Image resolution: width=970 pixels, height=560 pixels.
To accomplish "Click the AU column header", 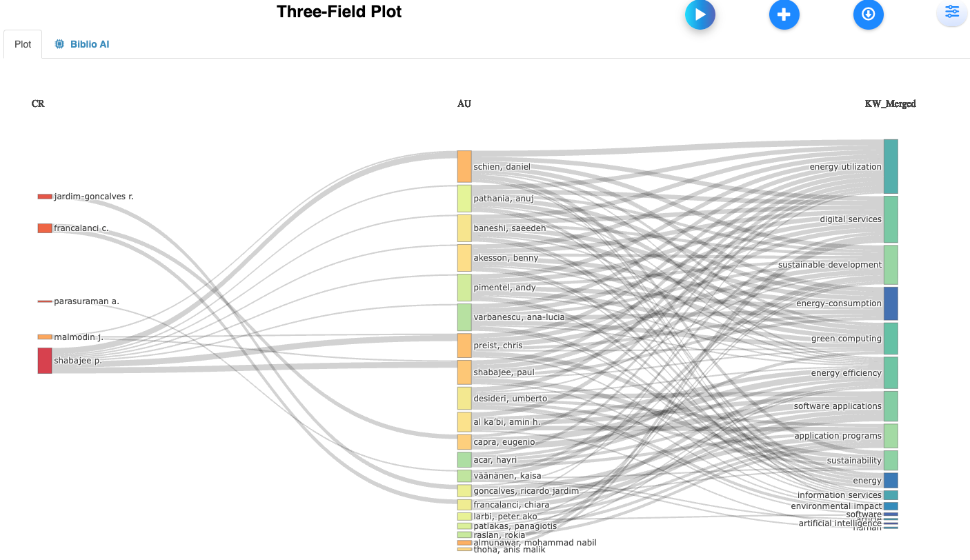I will pos(464,104).
